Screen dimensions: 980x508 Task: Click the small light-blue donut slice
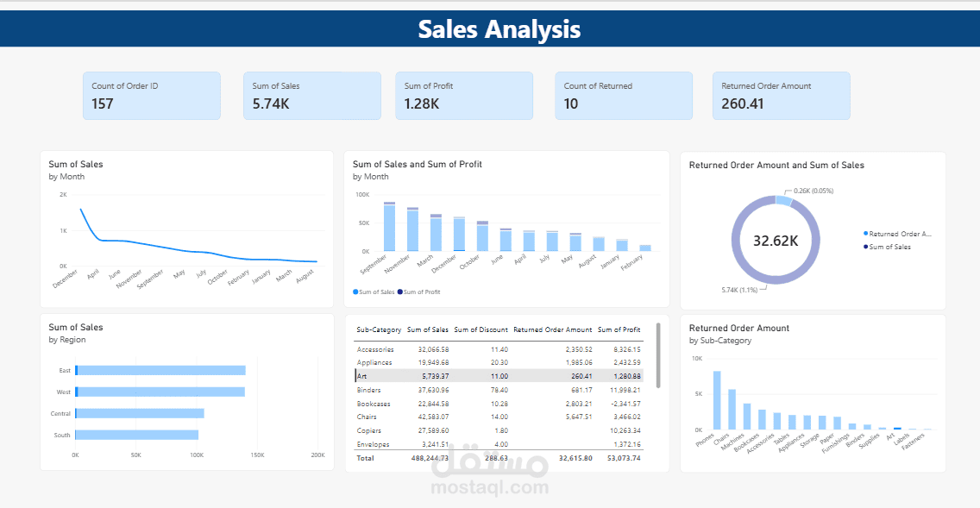pos(784,201)
